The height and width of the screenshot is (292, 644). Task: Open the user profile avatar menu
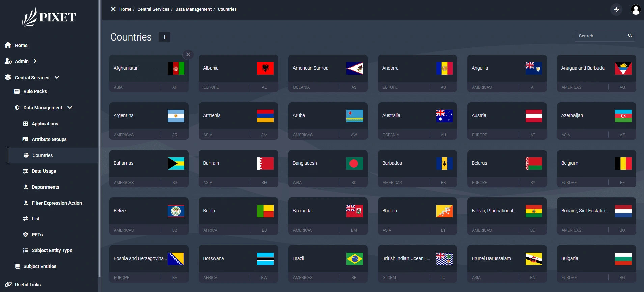click(x=636, y=9)
